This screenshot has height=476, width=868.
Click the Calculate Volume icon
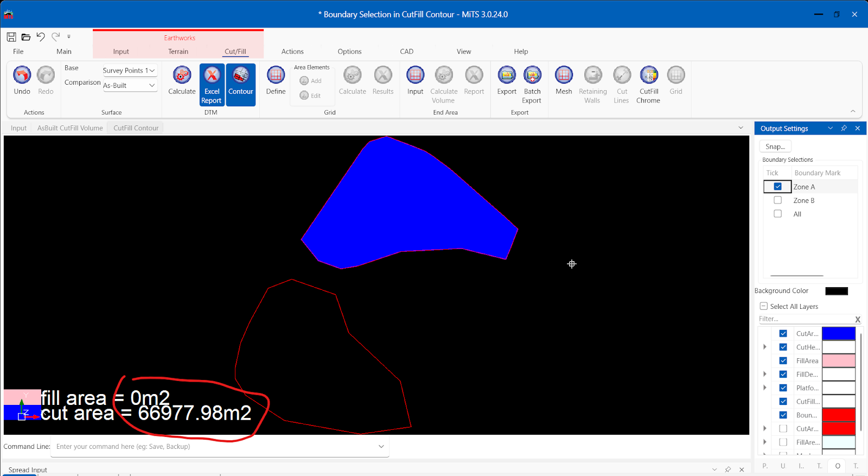click(444, 75)
